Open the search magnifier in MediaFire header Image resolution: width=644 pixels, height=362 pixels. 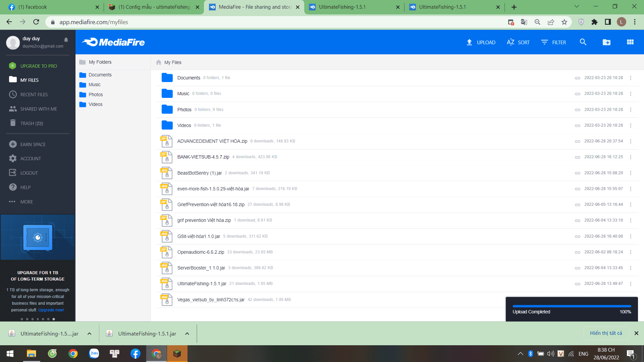(x=583, y=42)
